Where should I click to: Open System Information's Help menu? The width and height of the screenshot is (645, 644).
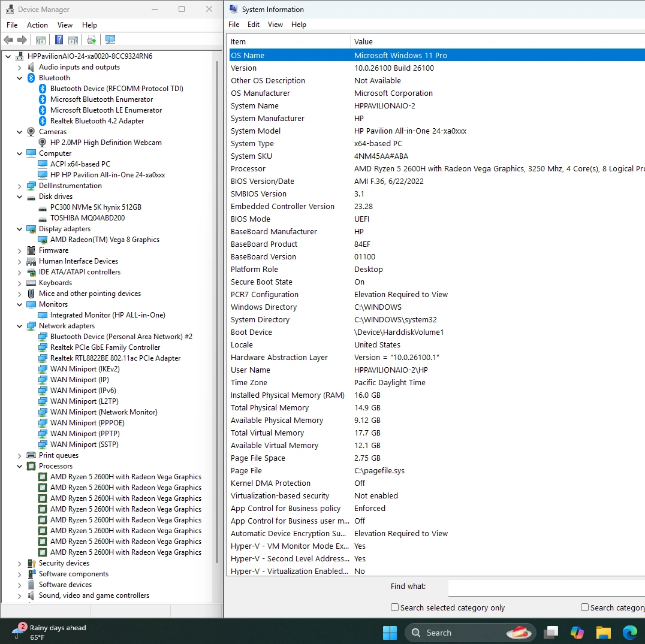tap(299, 25)
